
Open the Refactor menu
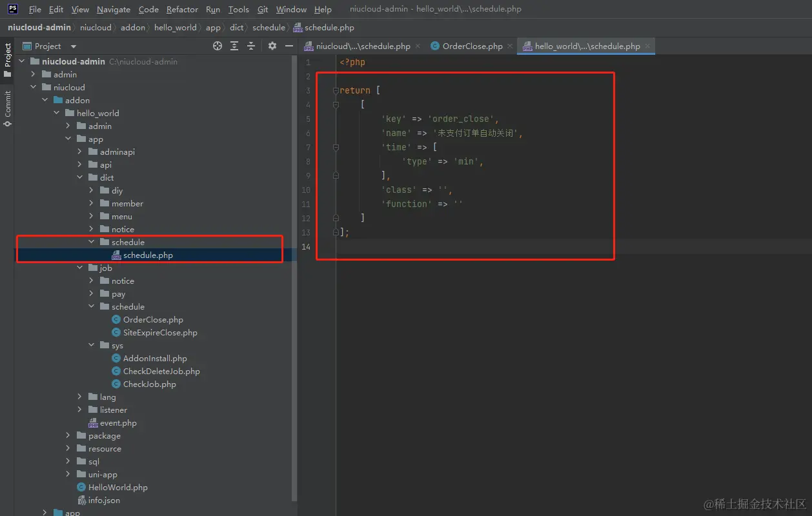point(182,9)
